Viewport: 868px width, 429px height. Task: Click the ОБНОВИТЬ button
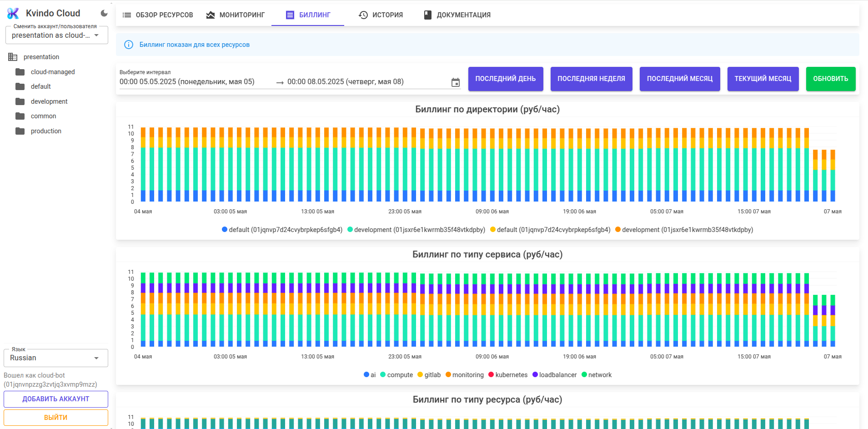[x=831, y=79]
